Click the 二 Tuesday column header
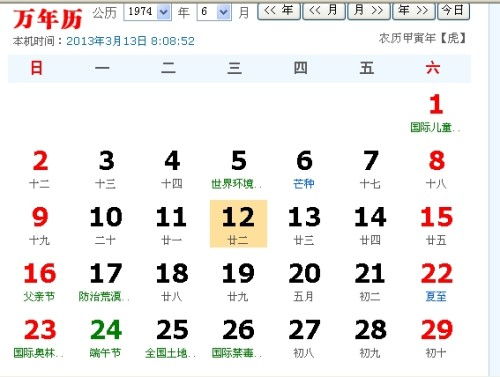Image resolution: width=500 pixels, height=377 pixels. (x=168, y=68)
